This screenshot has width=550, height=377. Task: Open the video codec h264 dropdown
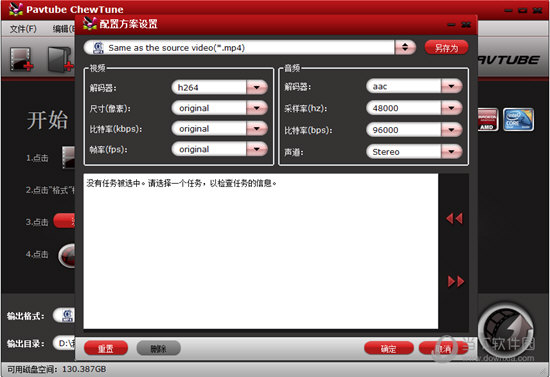[x=257, y=87]
